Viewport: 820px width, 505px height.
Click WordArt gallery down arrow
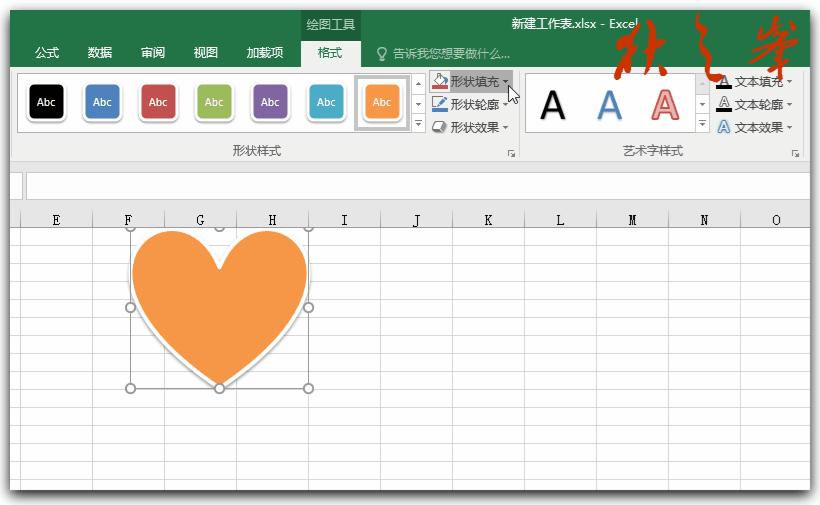pyautogui.click(x=702, y=104)
